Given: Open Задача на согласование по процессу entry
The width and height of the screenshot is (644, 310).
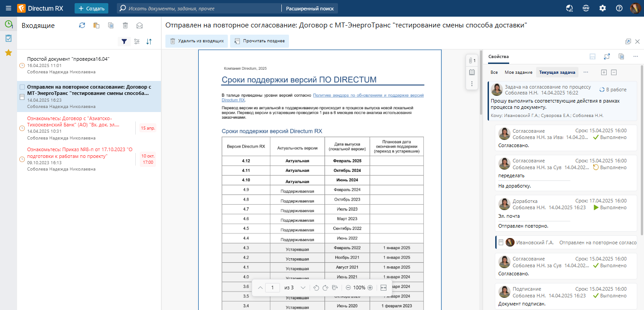Looking at the screenshot, I should point(562,101).
